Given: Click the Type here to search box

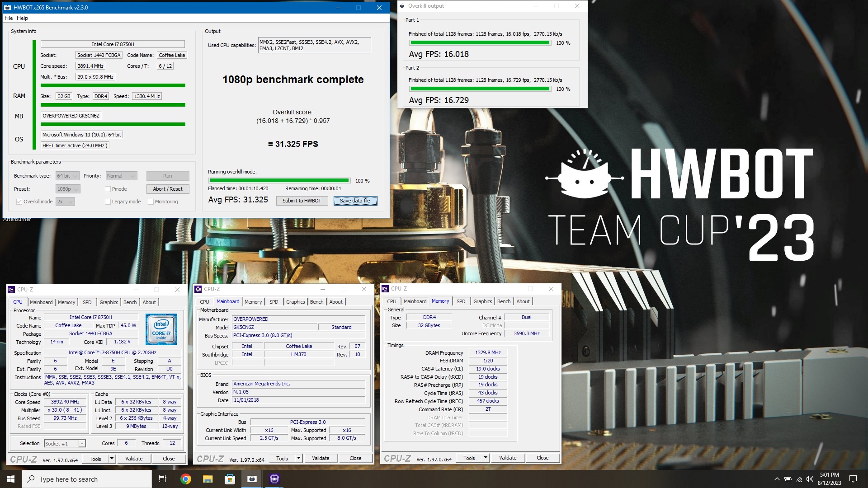Looking at the screenshot, I should point(87,479).
